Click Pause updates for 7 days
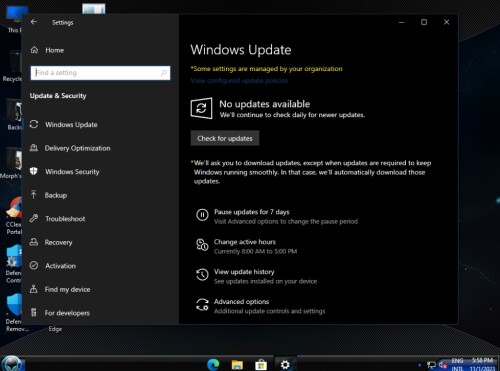This screenshot has height=371, width=500. click(x=252, y=212)
